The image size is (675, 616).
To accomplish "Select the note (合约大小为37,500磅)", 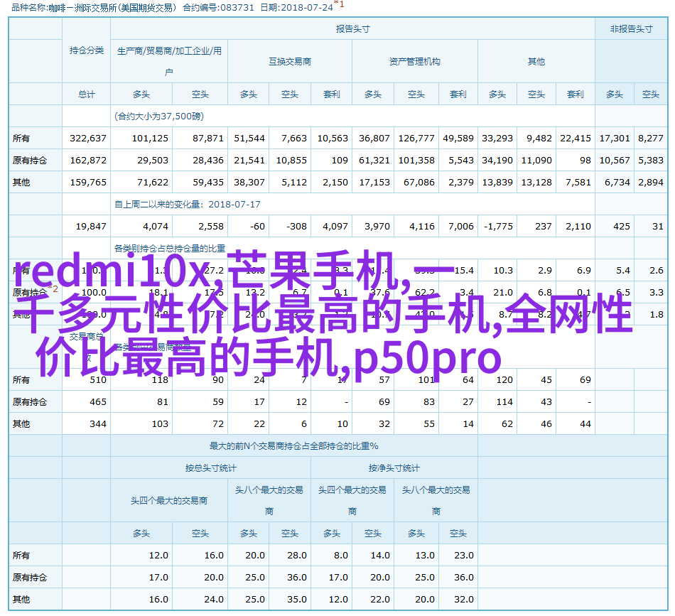I will (159, 117).
